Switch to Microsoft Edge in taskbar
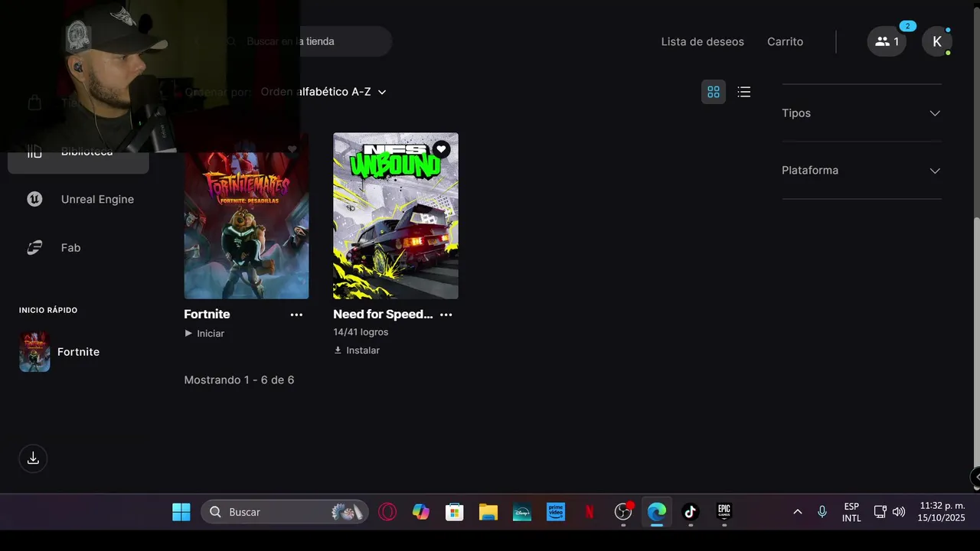This screenshot has height=551, width=980. pos(657,512)
